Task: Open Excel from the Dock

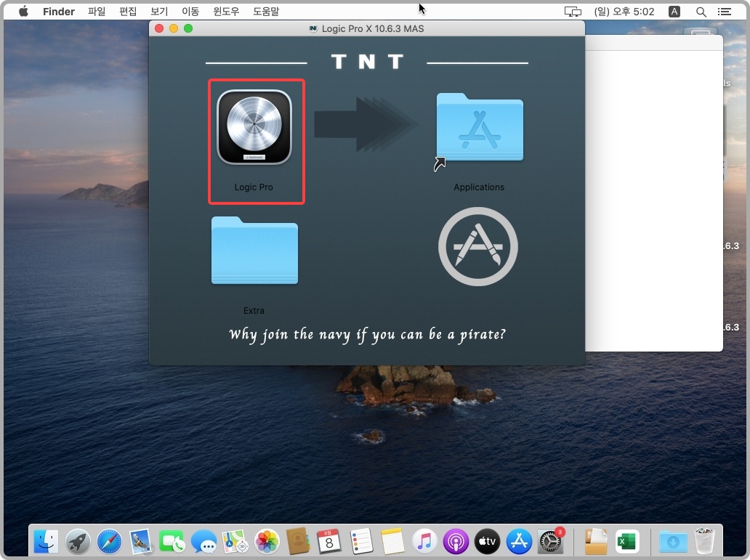Action: [627, 542]
